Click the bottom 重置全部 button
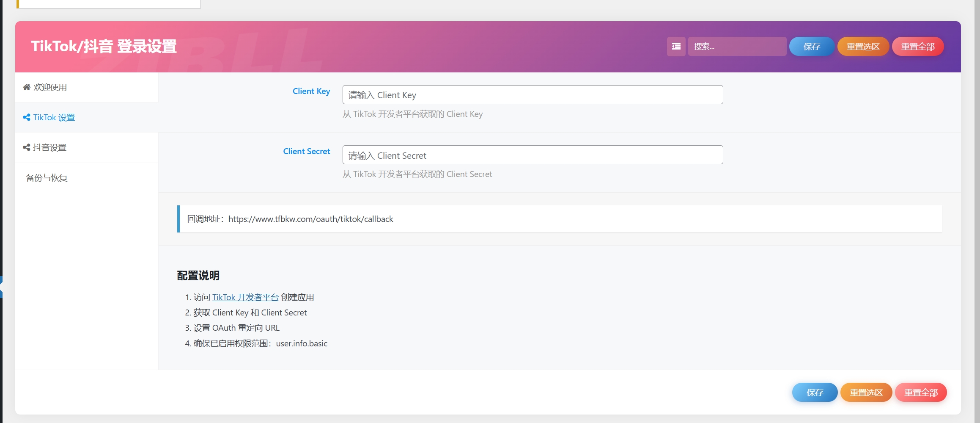The image size is (980, 423). pyautogui.click(x=921, y=393)
